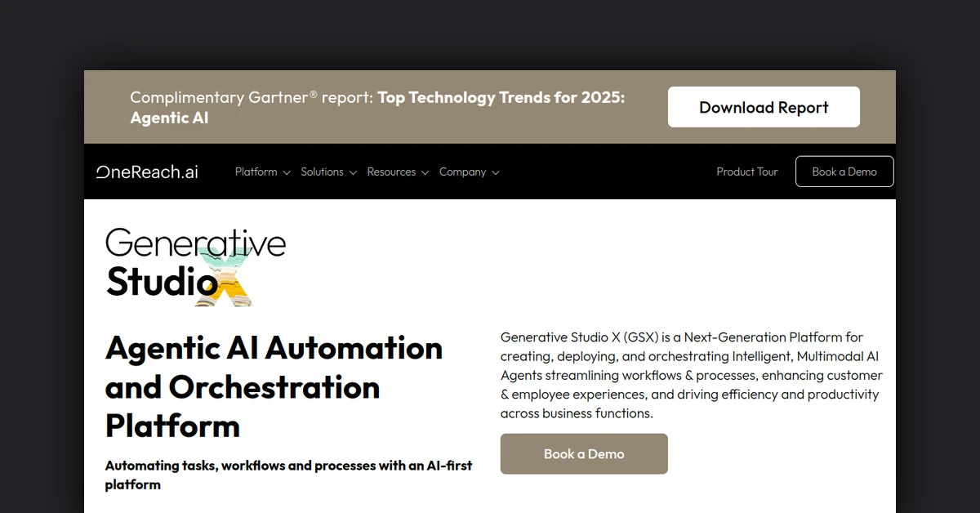The height and width of the screenshot is (513, 980).
Task: Open the Solutions menu item
Action: point(322,172)
